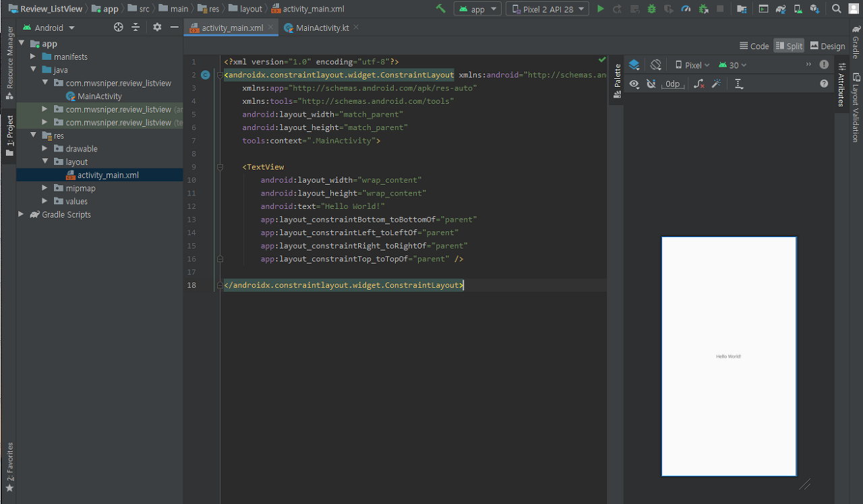Start debugging with the Debug icon
The height and width of the screenshot is (504, 863).
[x=651, y=9]
